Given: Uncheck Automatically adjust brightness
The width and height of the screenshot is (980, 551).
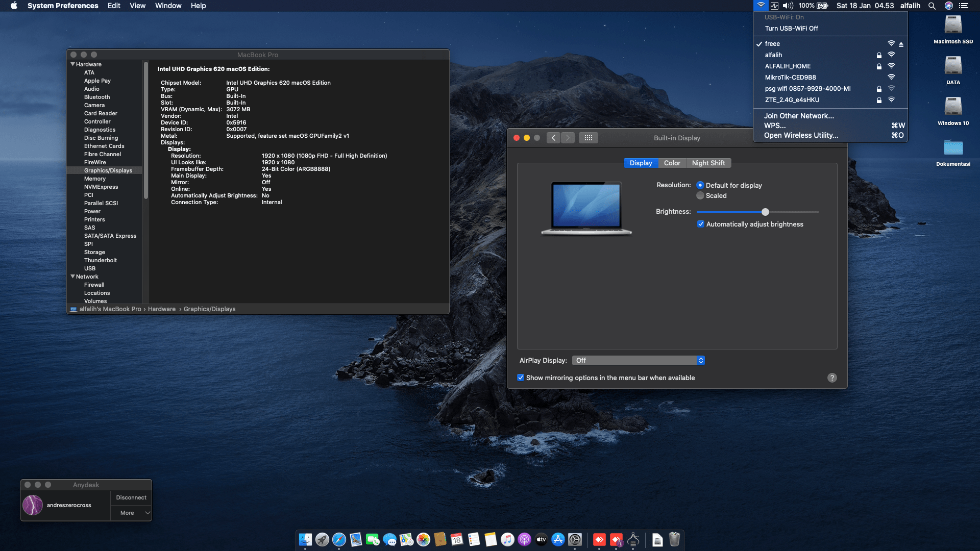Looking at the screenshot, I should coord(701,224).
